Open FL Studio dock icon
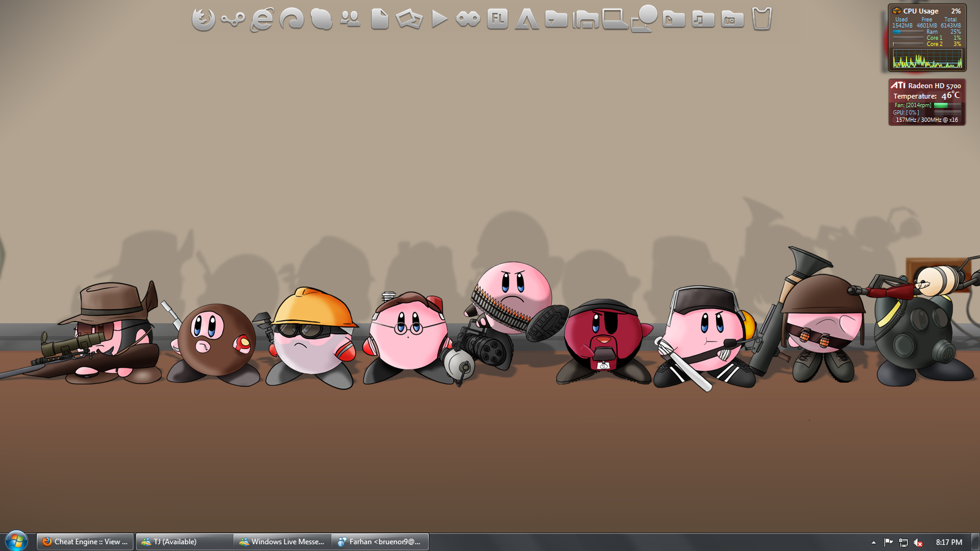 tap(497, 19)
